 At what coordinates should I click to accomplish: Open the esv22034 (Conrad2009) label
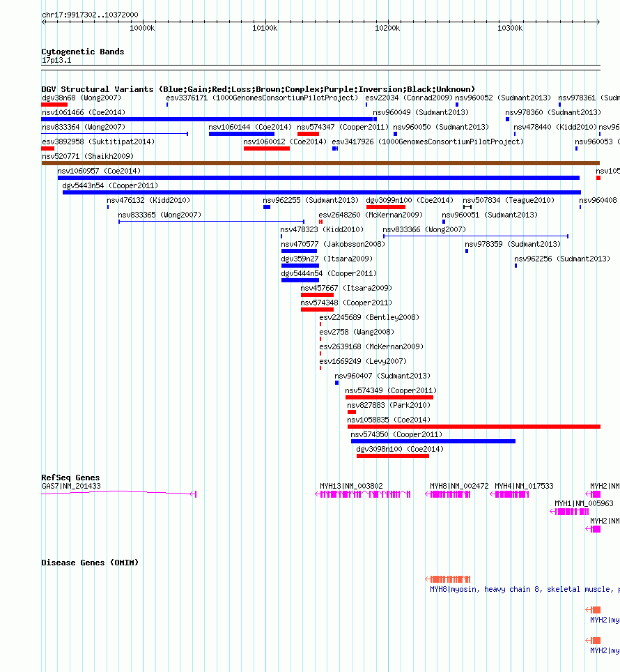click(x=409, y=98)
